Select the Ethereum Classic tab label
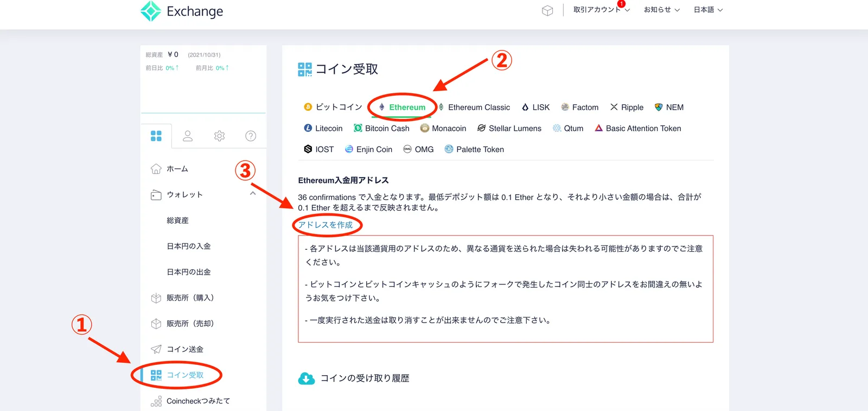Viewport: 868px width, 411px height. coord(479,107)
